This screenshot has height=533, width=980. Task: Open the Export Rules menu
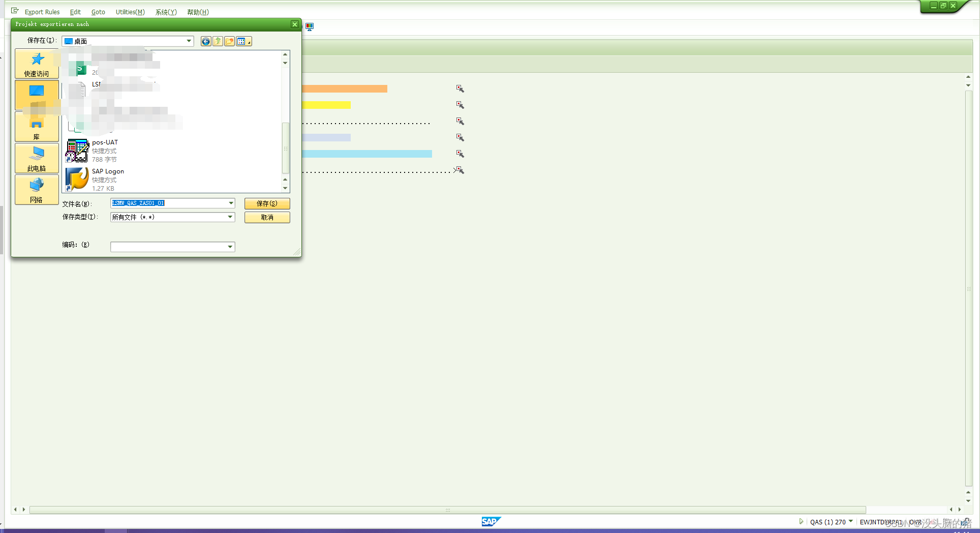(42, 12)
